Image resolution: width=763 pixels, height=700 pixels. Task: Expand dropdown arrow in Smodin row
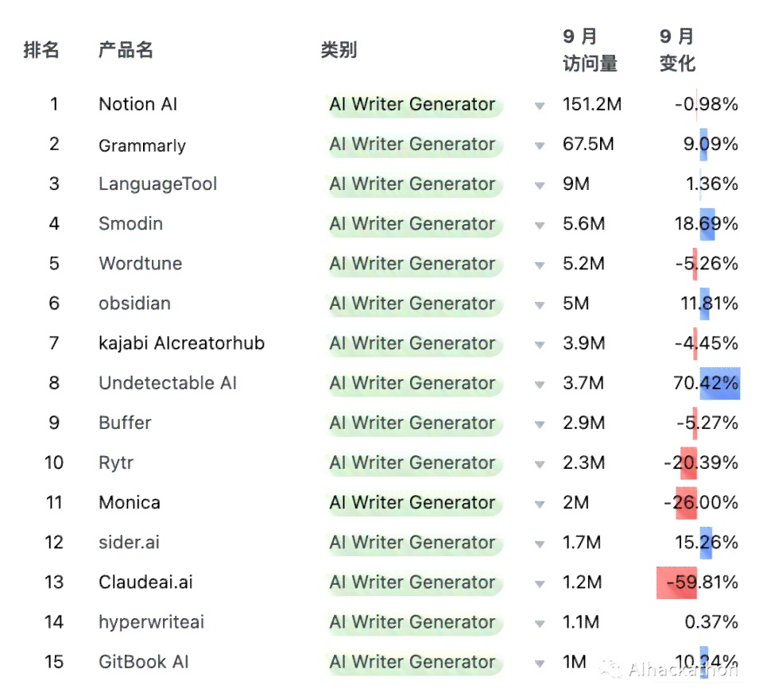pyautogui.click(x=539, y=225)
